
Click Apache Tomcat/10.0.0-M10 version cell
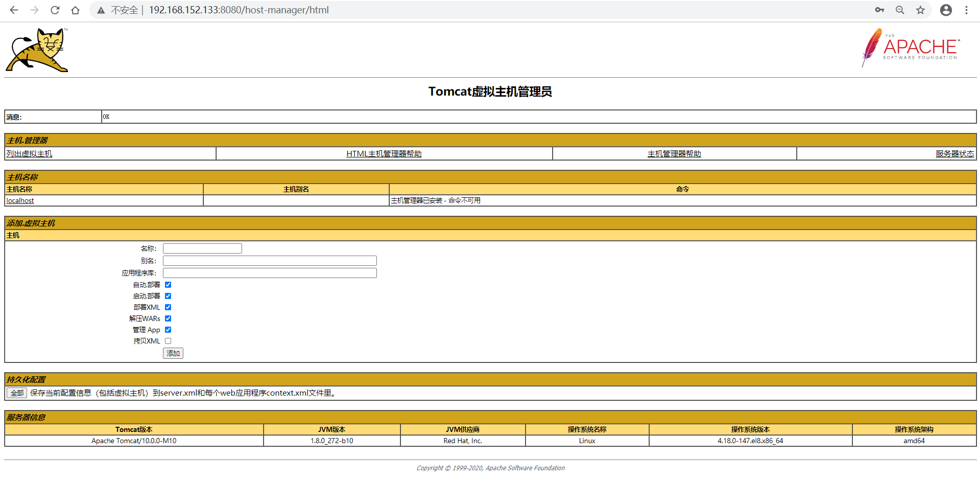point(134,441)
